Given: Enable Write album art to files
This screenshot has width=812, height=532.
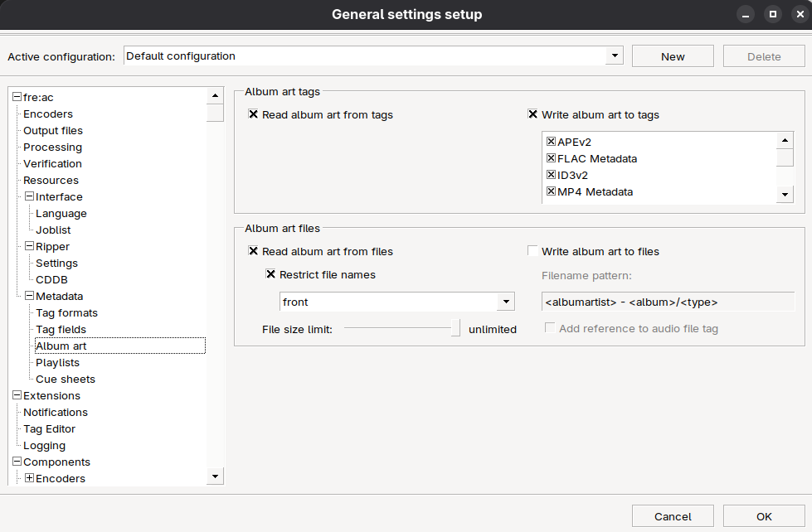Looking at the screenshot, I should click(533, 251).
